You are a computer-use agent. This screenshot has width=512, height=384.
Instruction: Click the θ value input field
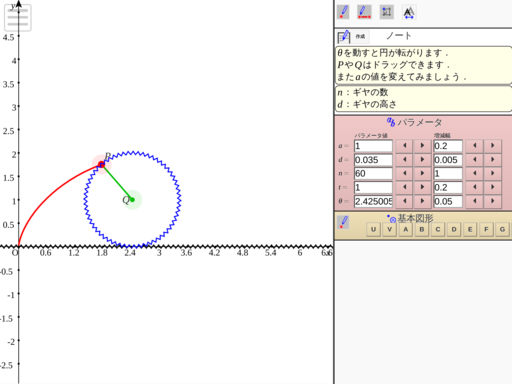[373, 201]
